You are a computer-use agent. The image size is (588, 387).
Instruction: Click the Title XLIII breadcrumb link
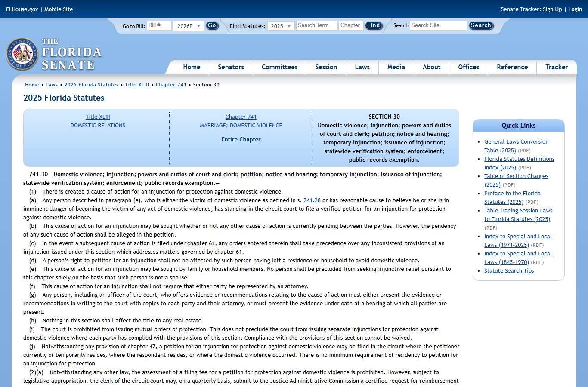[x=137, y=85]
